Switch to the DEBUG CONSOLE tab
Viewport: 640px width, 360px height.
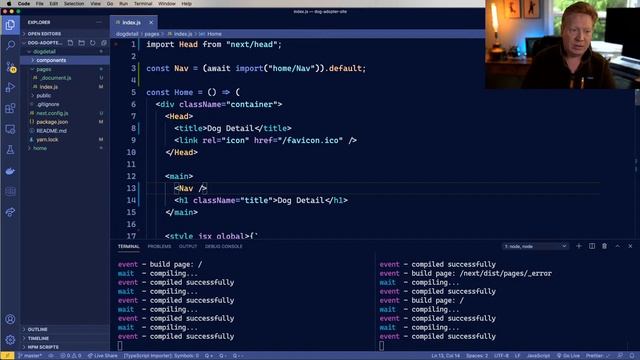224,246
